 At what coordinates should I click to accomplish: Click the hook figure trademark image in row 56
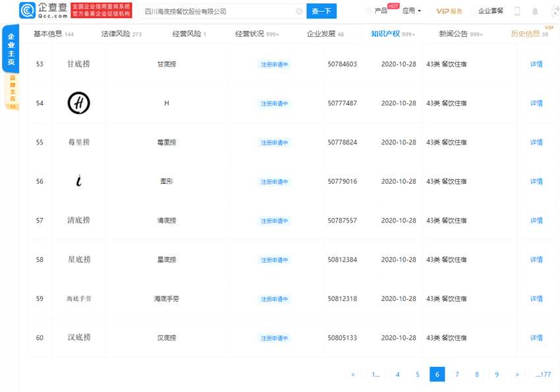79,181
